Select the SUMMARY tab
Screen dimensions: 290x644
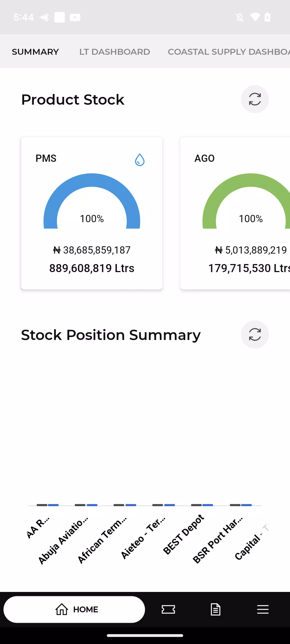[35, 52]
